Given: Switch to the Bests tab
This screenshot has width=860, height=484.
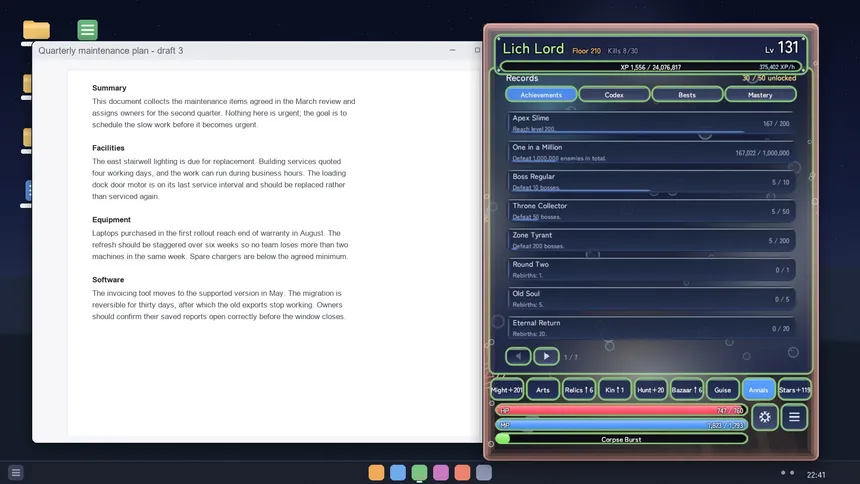Looking at the screenshot, I should tap(687, 95).
